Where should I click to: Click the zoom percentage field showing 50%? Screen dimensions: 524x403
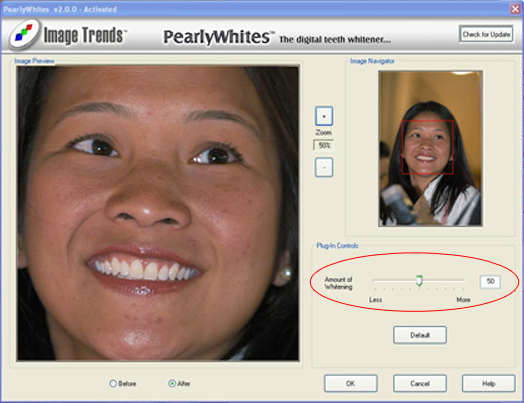tap(324, 145)
